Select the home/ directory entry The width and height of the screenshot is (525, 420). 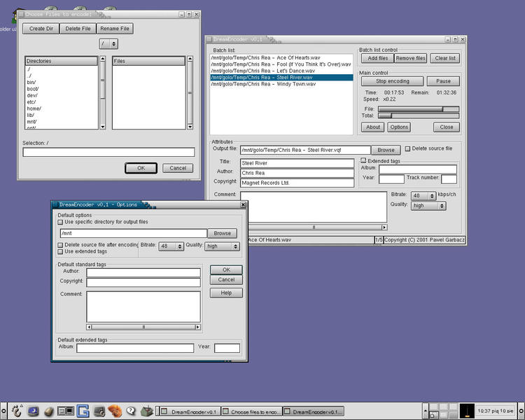pos(62,108)
